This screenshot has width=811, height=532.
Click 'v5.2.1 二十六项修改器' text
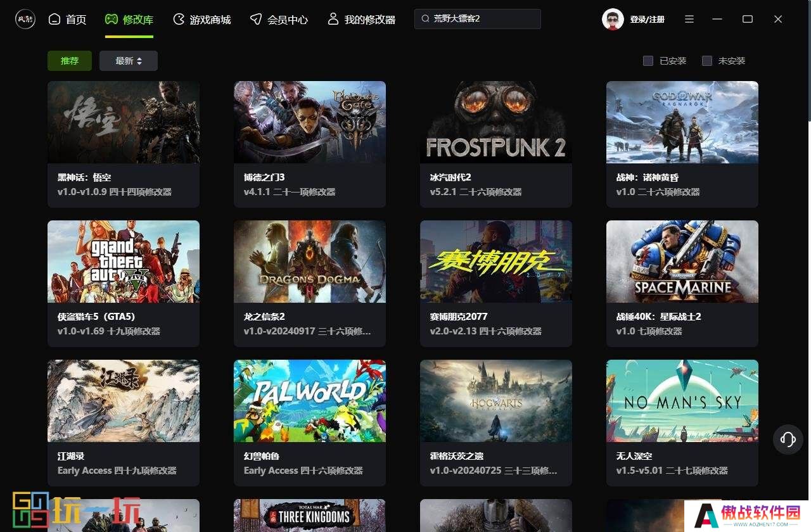(x=476, y=192)
